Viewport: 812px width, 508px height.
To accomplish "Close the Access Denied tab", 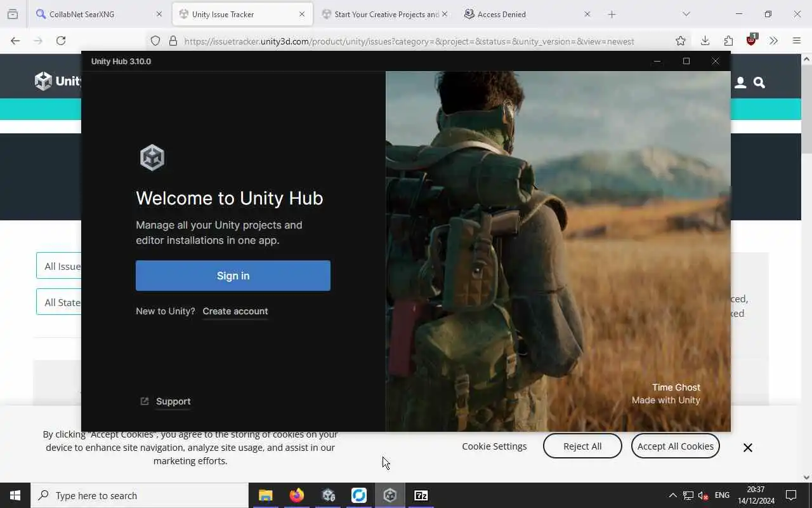I will [587, 14].
